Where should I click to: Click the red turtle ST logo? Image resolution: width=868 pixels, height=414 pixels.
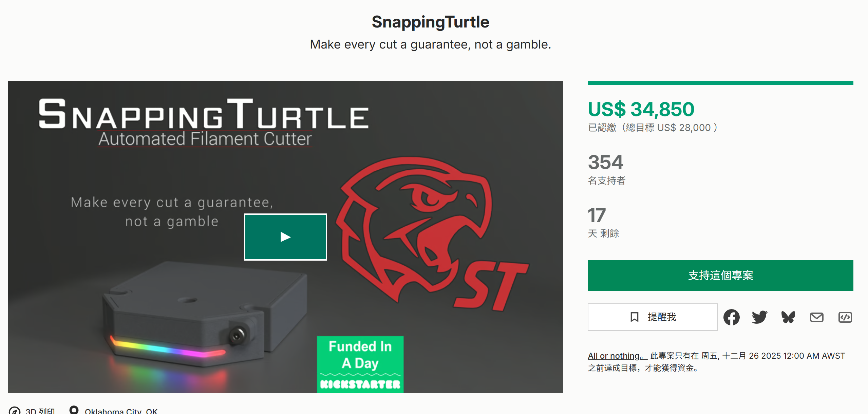(424, 231)
